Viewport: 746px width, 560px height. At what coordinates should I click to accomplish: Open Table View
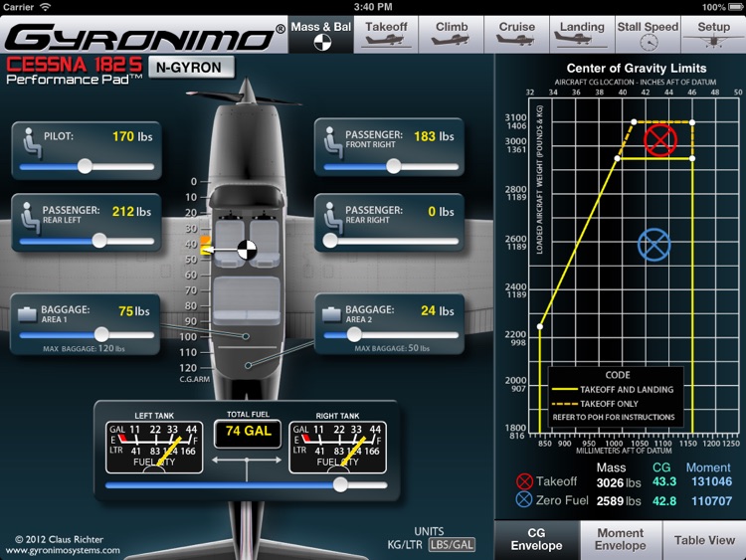click(704, 539)
